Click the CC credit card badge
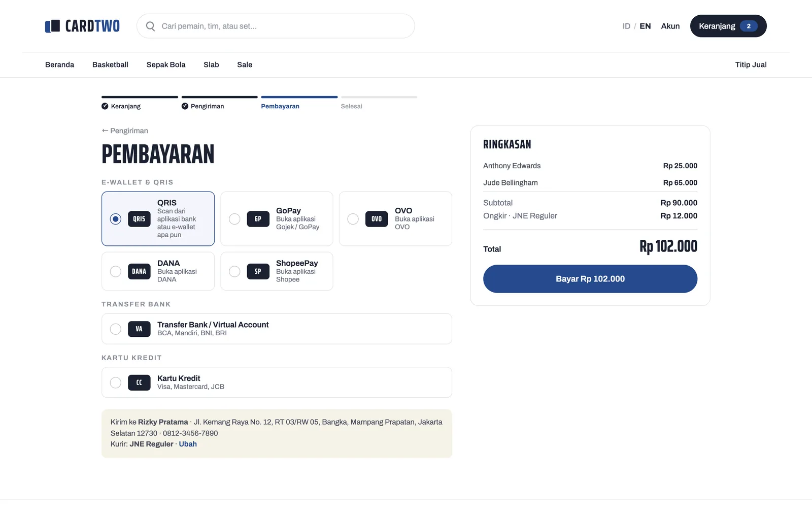Image resolution: width=812 pixels, height=508 pixels. 139,383
